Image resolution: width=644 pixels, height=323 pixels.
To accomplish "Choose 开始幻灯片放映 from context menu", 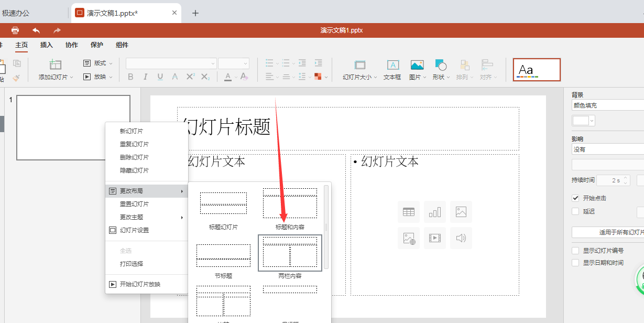I will coord(147,284).
